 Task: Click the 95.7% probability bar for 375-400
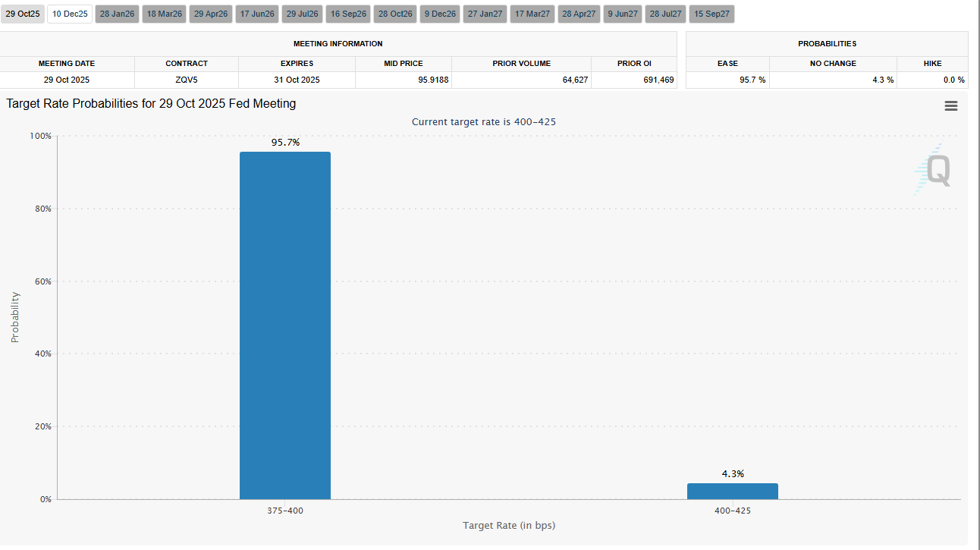(284, 326)
